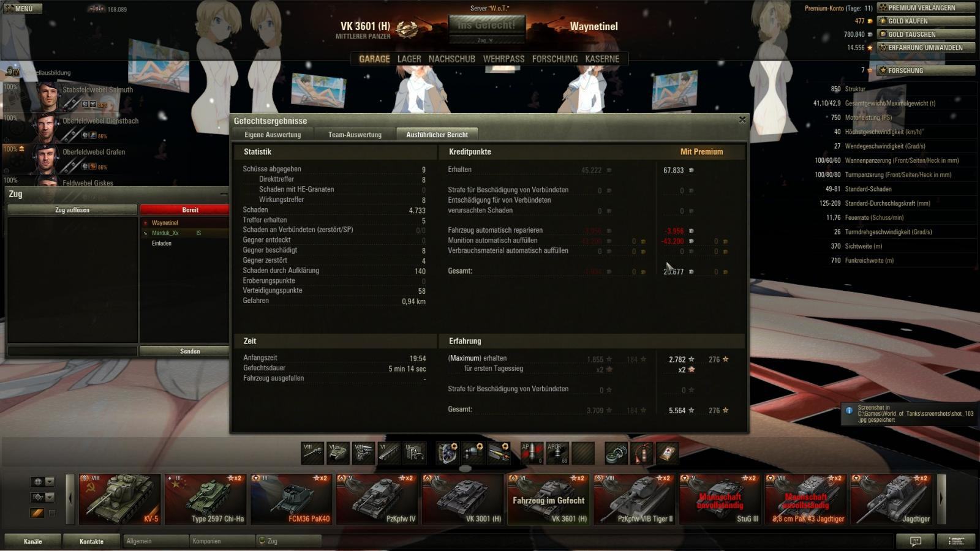Open the turret module slot icon
Viewport: 980px width, 551px height.
pos(338,453)
